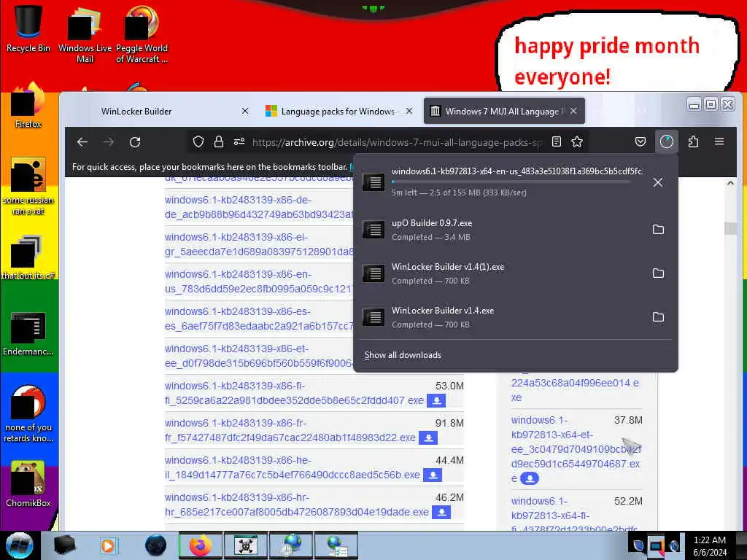This screenshot has width=747, height=560.
Task: Bookmark this page with the star icon
Action: 577,142
